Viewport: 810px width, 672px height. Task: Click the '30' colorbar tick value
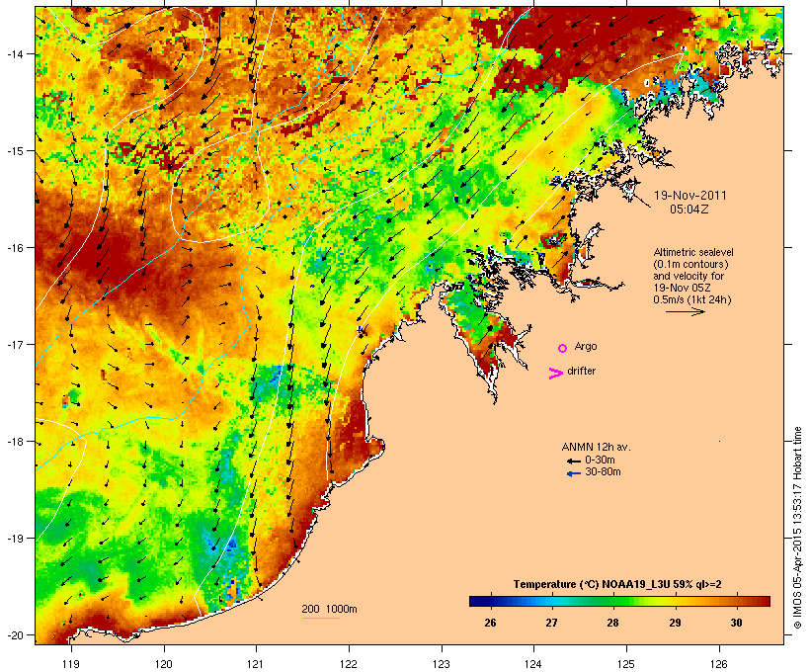click(x=737, y=623)
